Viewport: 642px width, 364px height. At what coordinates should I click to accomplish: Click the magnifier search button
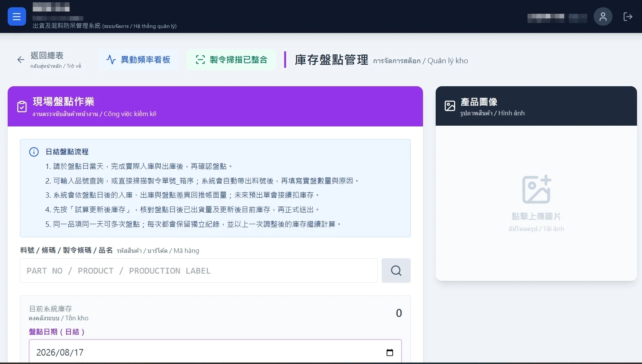[x=396, y=271]
